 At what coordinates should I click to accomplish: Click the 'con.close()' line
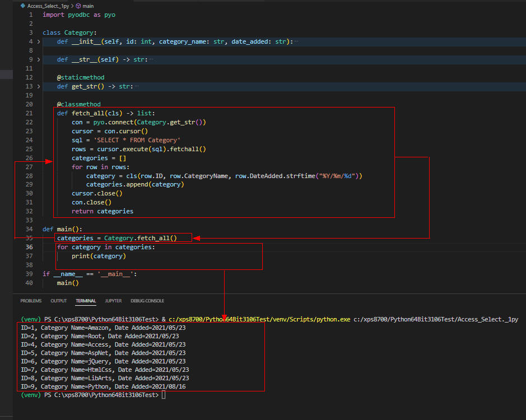(91, 202)
